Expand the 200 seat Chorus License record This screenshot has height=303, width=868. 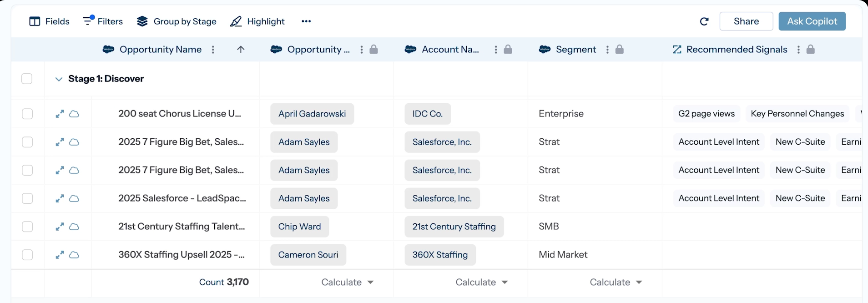(x=60, y=114)
